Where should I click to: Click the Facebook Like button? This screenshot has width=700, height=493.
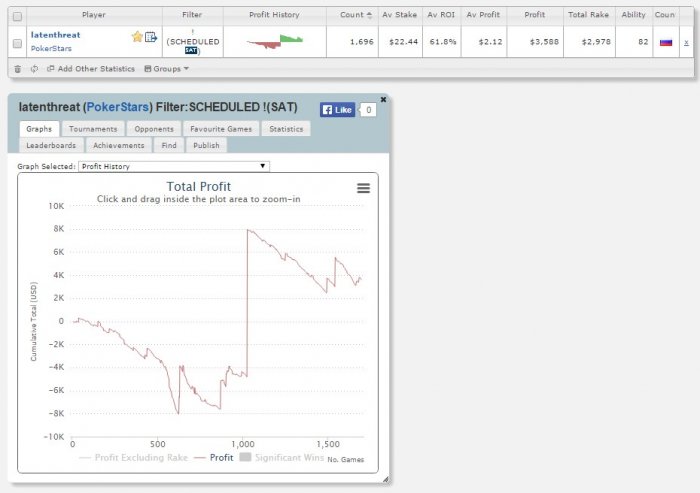(337, 110)
